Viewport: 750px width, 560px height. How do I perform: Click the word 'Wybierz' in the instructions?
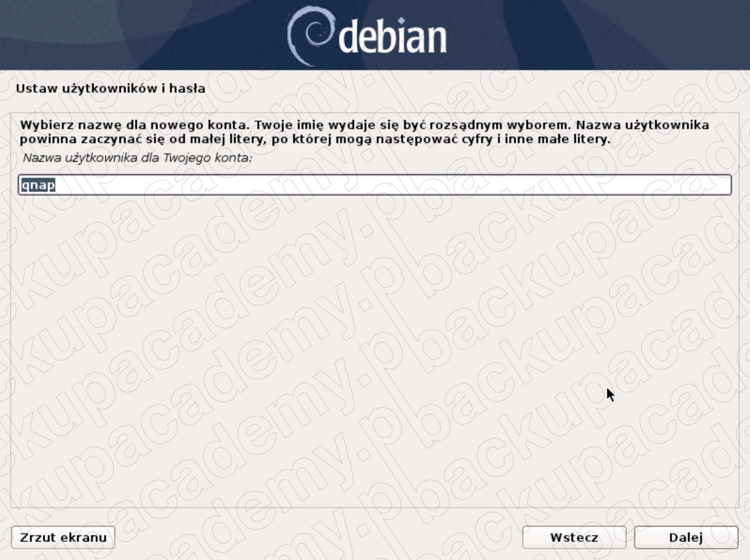point(47,125)
